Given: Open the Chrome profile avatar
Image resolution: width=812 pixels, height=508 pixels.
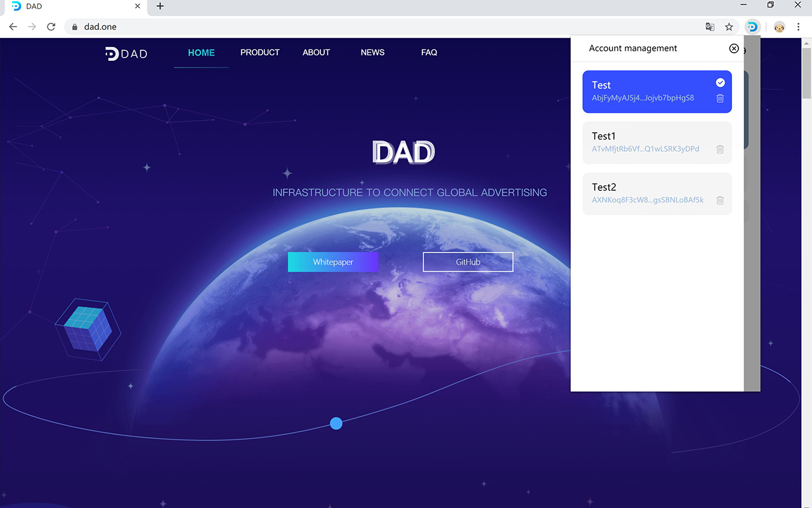Looking at the screenshot, I should 779,27.
